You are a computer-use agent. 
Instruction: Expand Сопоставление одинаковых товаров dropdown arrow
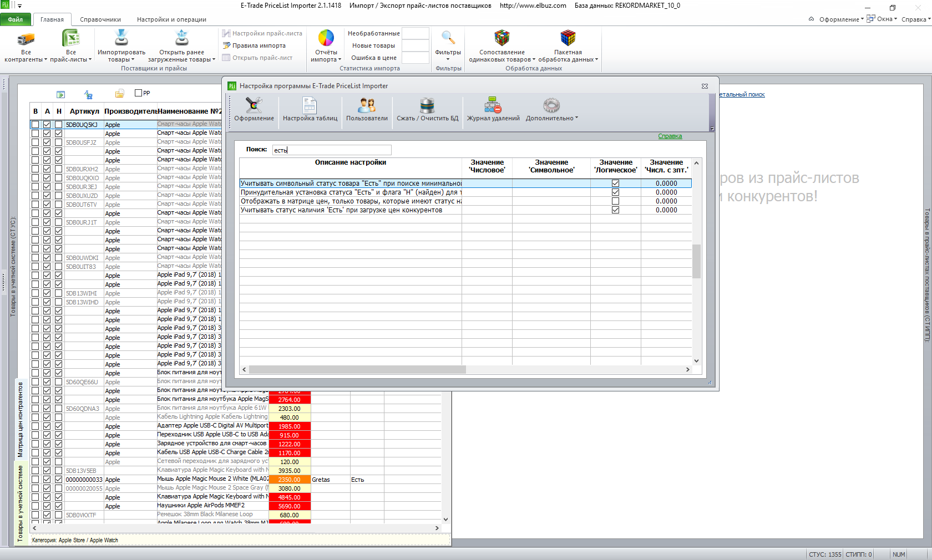[x=534, y=59]
